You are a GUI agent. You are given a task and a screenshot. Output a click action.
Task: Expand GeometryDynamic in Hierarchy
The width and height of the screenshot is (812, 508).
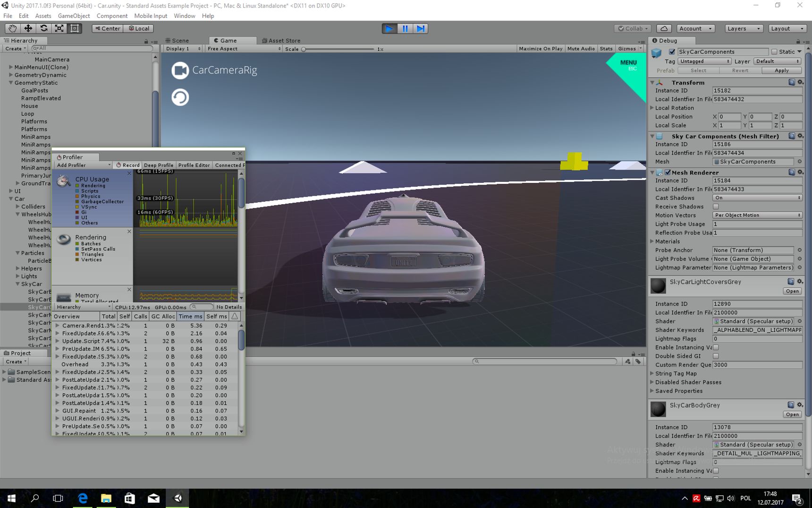pyautogui.click(x=11, y=75)
